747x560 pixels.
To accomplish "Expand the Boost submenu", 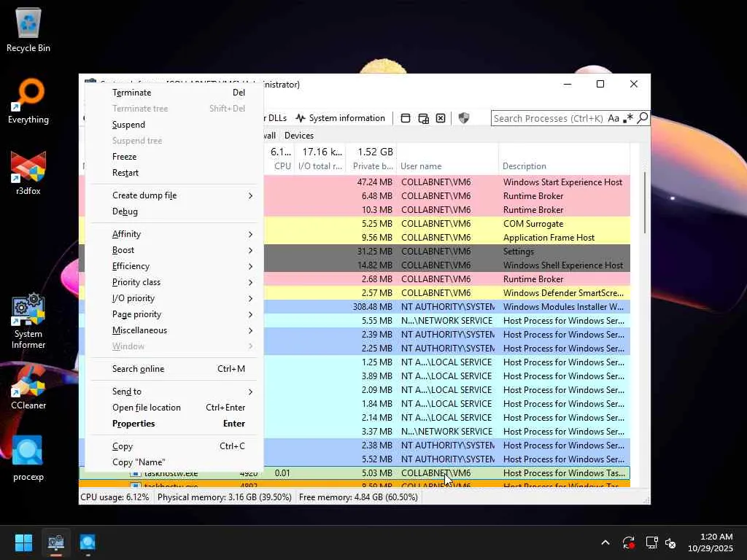I will click(x=174, y=250).
